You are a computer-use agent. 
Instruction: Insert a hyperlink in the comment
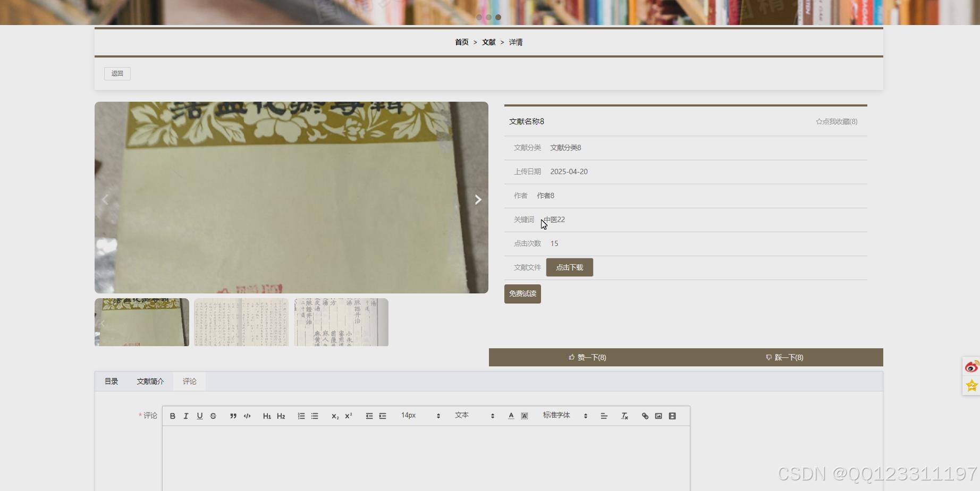[645, 416]
